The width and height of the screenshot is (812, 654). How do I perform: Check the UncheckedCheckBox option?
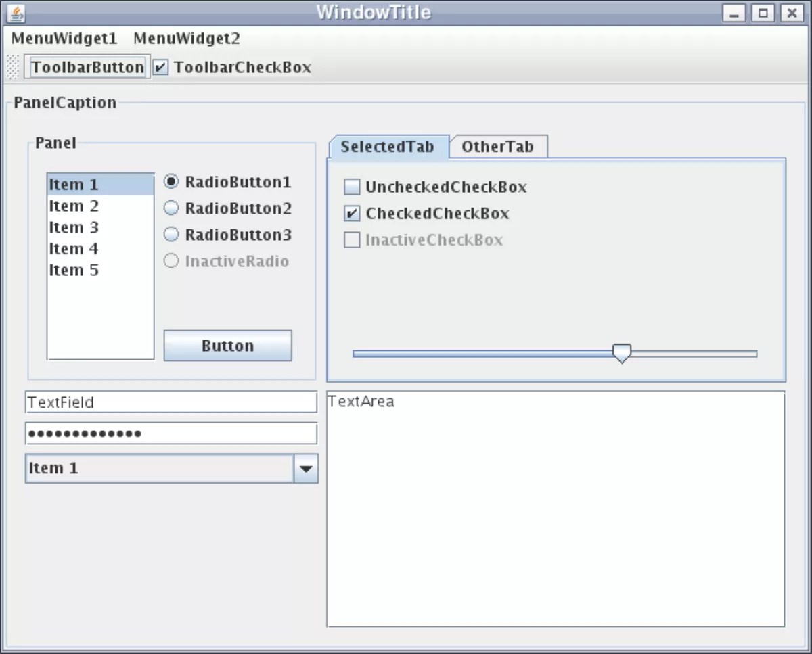click(x=351, y=186)
